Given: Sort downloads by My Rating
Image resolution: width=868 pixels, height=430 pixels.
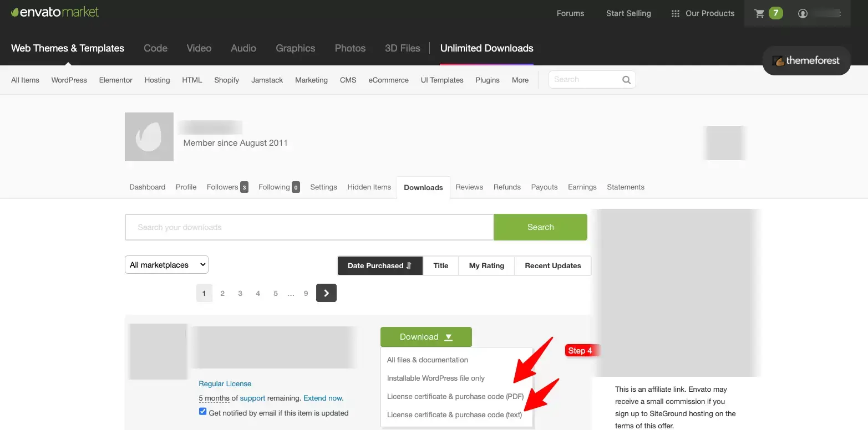Looking at the screenshot, I should pos(486,265).
